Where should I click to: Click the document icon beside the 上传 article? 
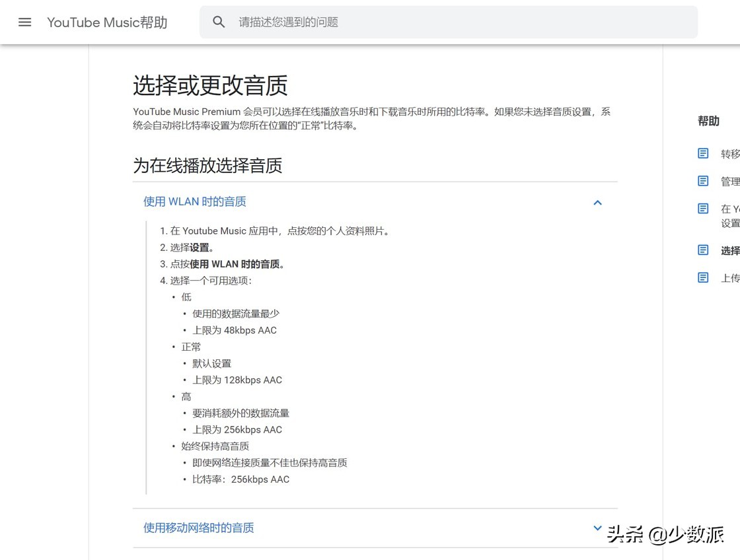pos(702,278)
